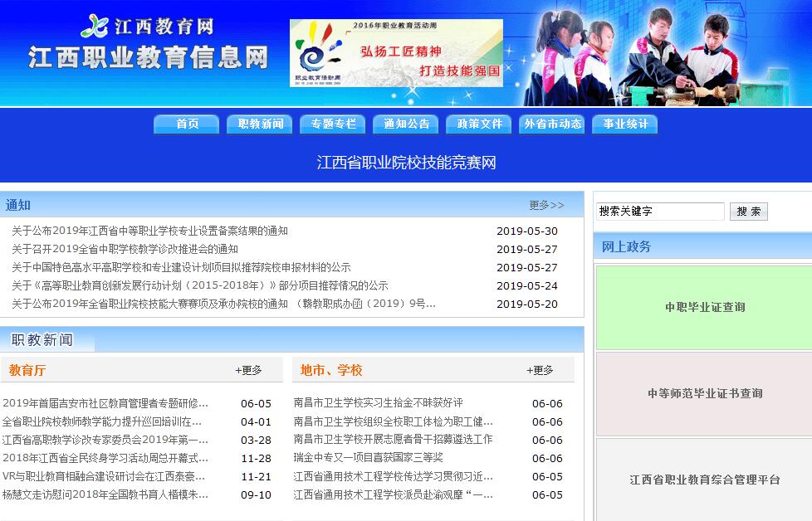The image size is (812, 521).
Task: Open 政策文件 navigation item
Action: click(479, 124)
